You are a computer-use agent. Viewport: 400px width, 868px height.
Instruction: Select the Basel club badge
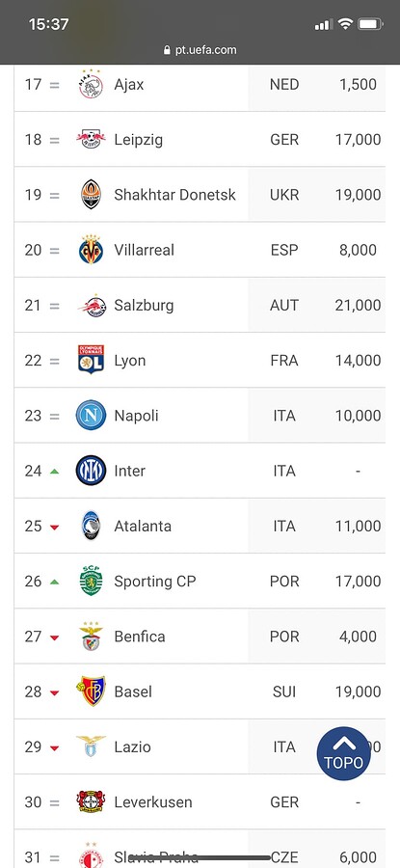click(91, 691)
